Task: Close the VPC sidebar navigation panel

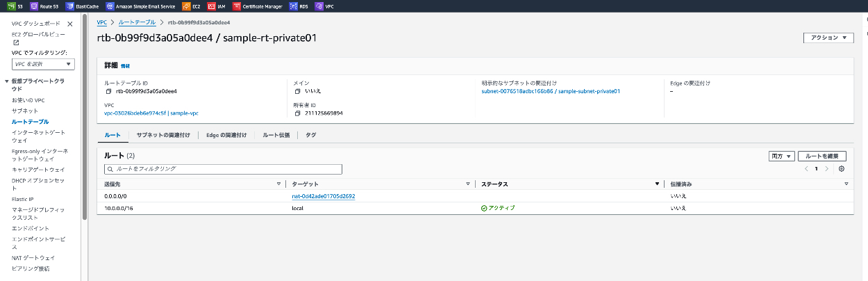Action: pyautogui.click(x=69, y=24)
